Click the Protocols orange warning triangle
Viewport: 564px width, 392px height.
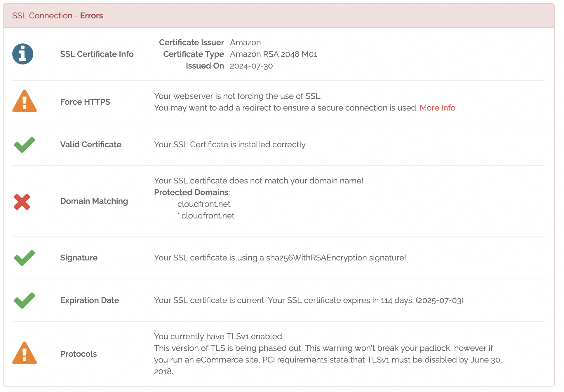coord(25,354)
